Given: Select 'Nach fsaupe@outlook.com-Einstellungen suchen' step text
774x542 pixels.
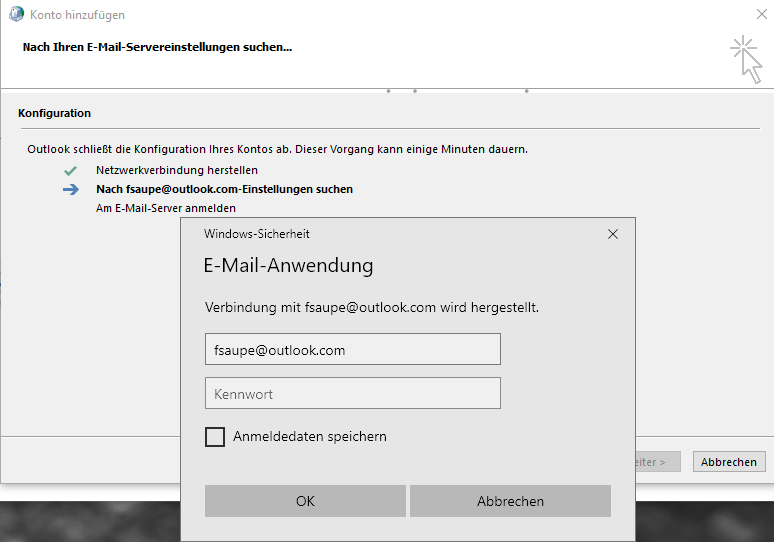Looking at the screenshot, I should point(224,190).
